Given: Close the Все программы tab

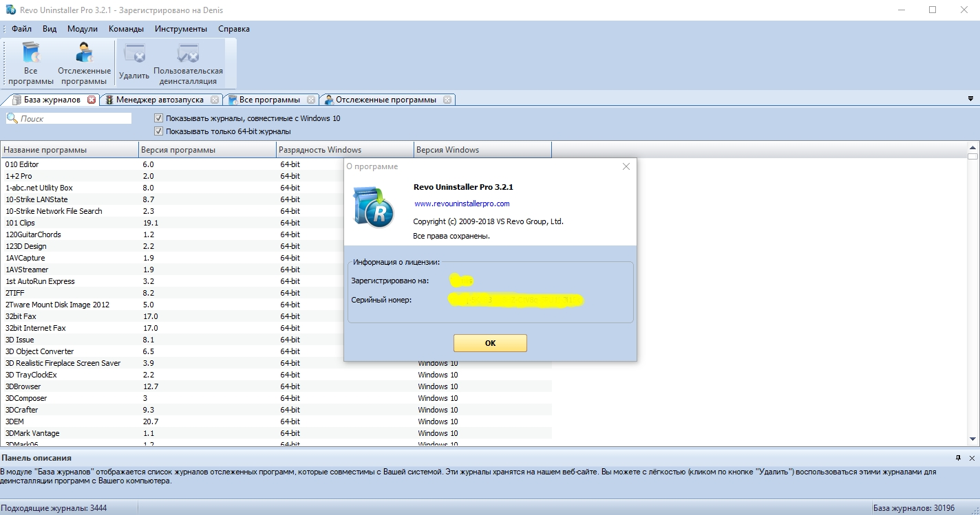Looking at the screenshot, I should pyautogui.click(x=311, y=100).
